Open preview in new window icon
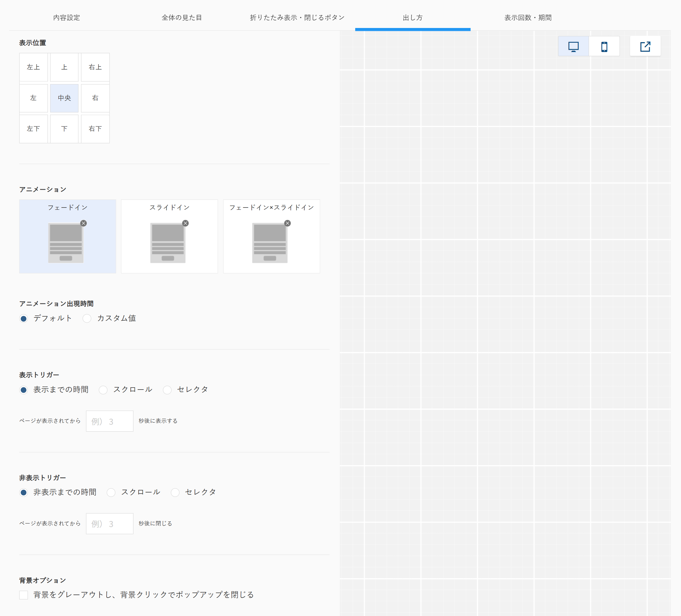The width and height of the screenshot is (681, 616). (645, 46)
